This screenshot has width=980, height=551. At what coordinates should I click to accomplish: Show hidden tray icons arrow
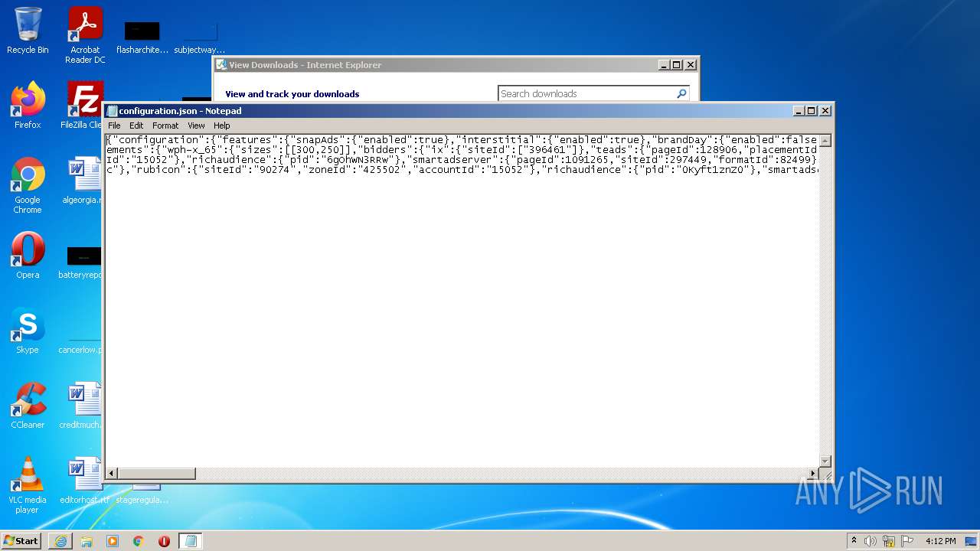pos(854,541)
